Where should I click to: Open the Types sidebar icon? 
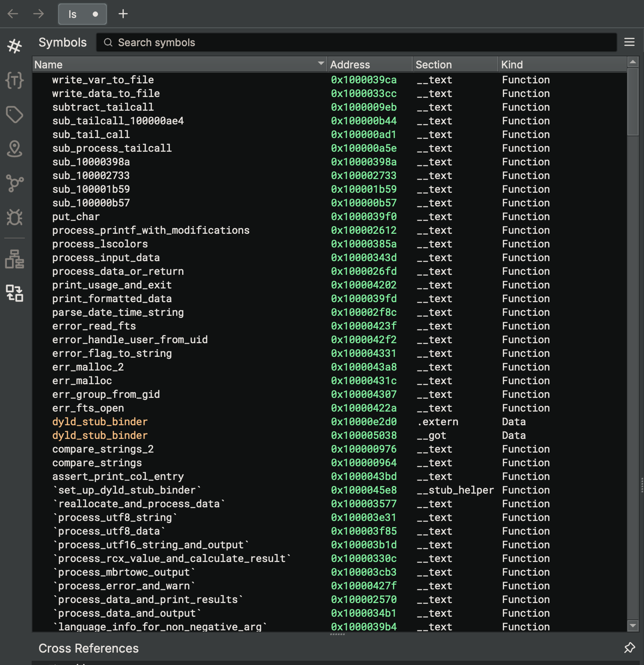15,80
